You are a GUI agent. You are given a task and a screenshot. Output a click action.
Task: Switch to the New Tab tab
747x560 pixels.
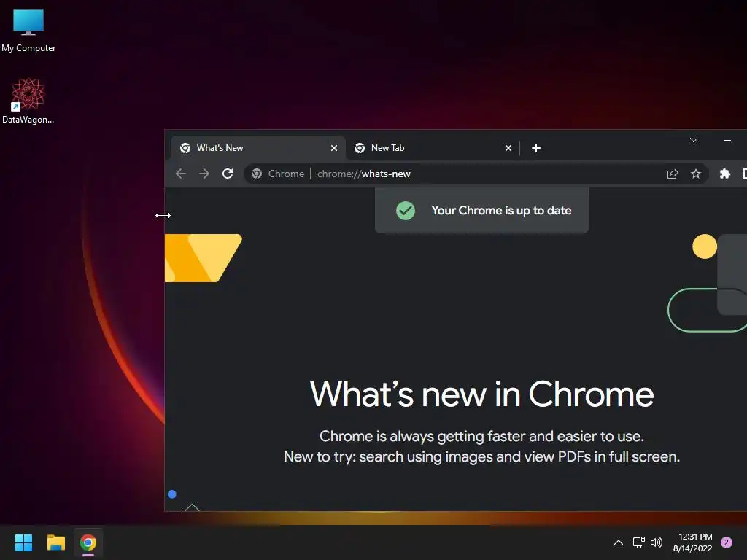click(433, 148)
